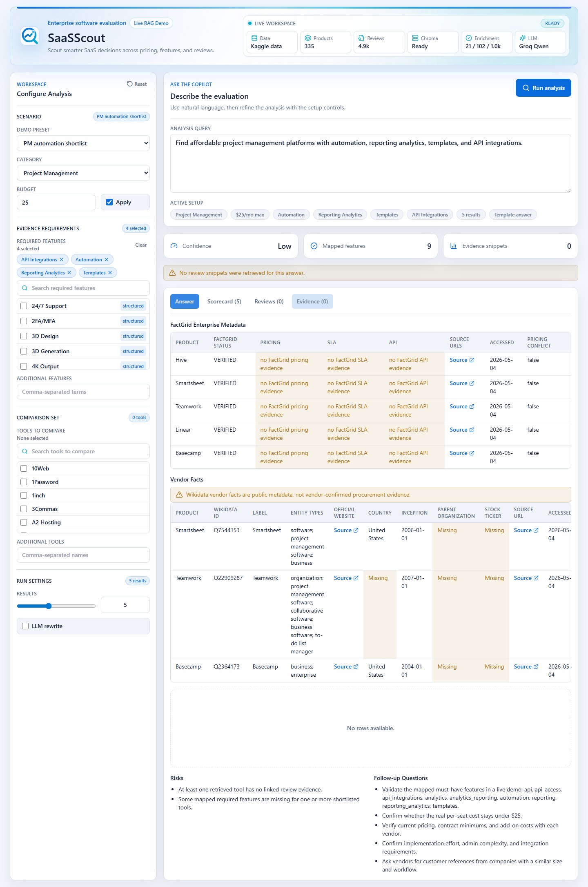
Task: Click the Additional Features input
Action: click(83, 392)
